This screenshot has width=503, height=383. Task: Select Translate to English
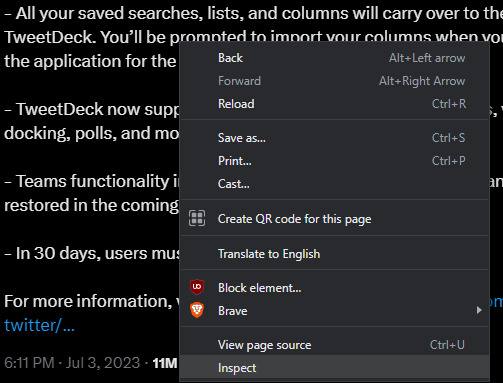tap(334, 254)
